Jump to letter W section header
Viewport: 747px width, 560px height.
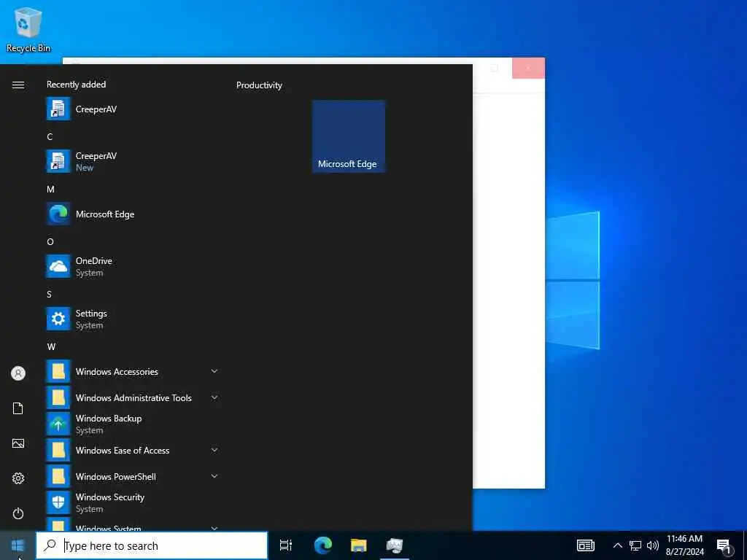(x=51, y=346)
